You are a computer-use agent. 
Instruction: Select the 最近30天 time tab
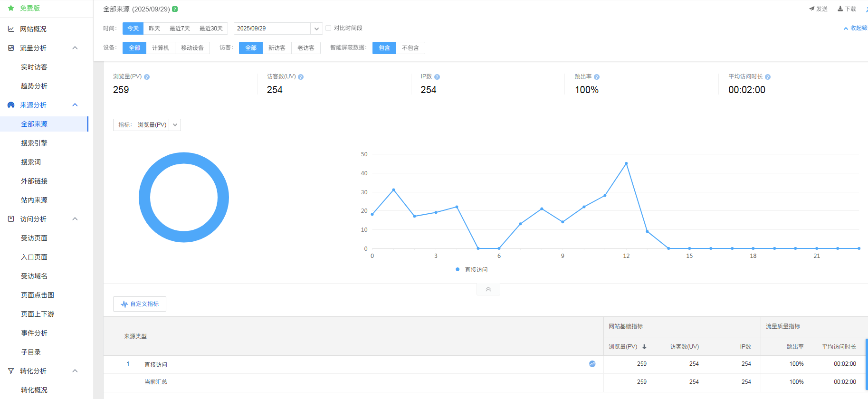211,28
